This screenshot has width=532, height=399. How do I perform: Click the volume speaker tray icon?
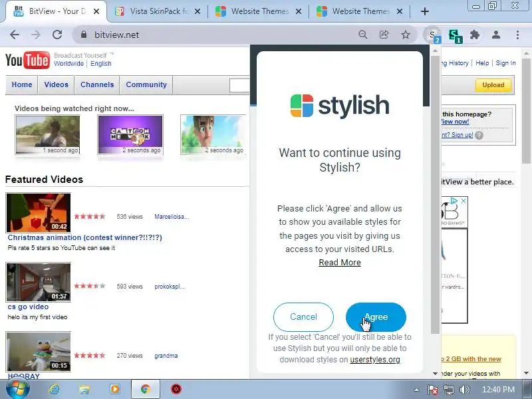point(465,390)
